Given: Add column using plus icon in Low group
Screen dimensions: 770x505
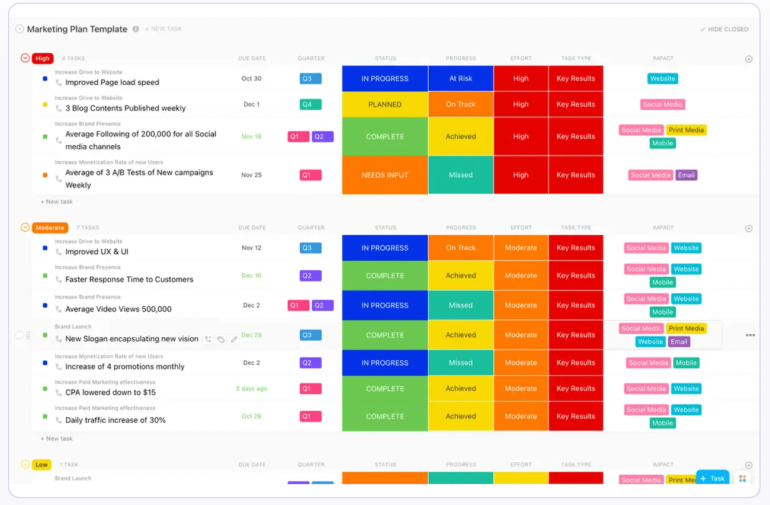Looking at the screenshot, I should click(x=748, y=465).
